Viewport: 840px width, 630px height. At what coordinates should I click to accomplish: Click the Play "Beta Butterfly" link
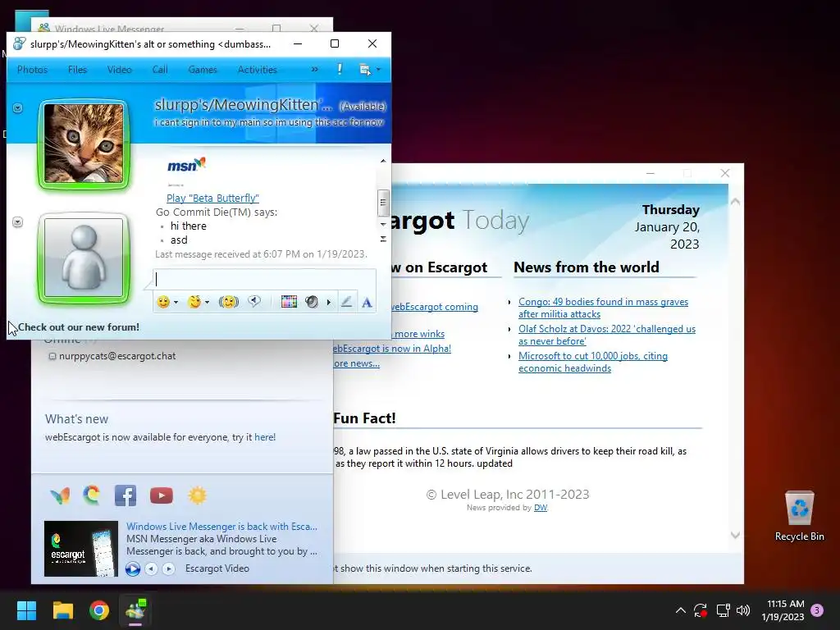[x=212, y=199]
